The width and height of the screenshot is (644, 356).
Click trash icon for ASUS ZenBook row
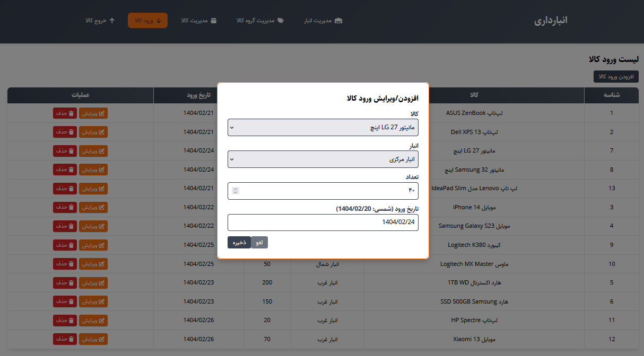(72, 113)
